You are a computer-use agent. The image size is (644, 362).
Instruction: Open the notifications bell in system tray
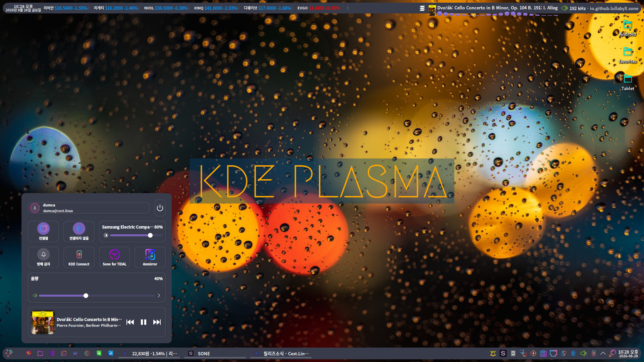point(493,353)
